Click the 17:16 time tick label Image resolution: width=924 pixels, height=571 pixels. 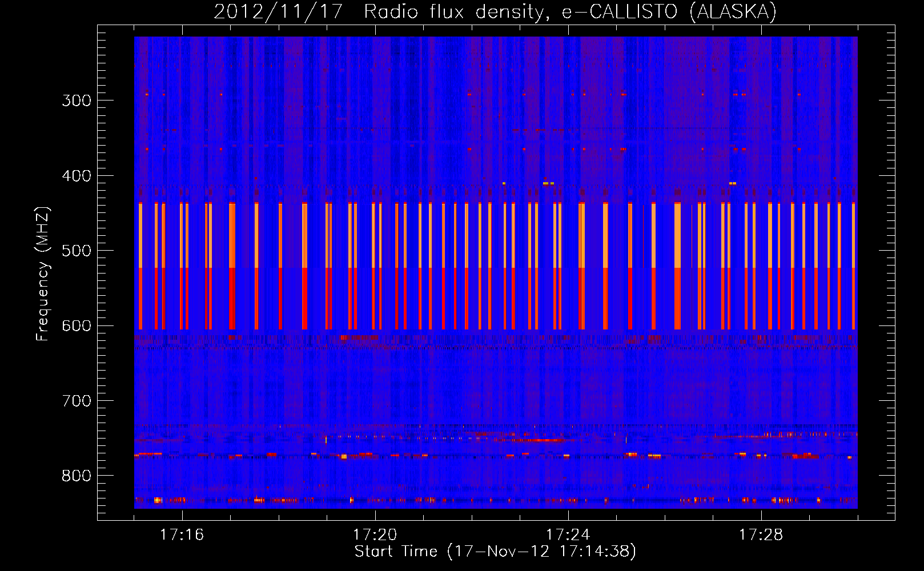[182, 535]
